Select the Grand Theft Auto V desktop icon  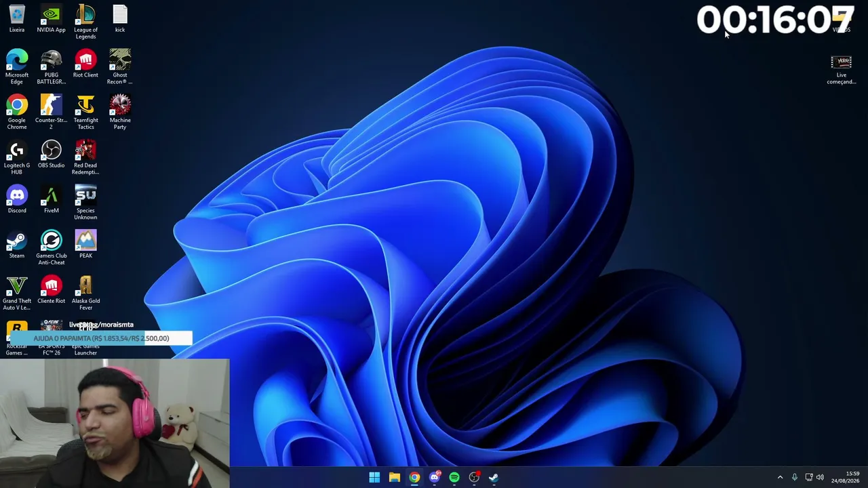[x=17, y=293]
